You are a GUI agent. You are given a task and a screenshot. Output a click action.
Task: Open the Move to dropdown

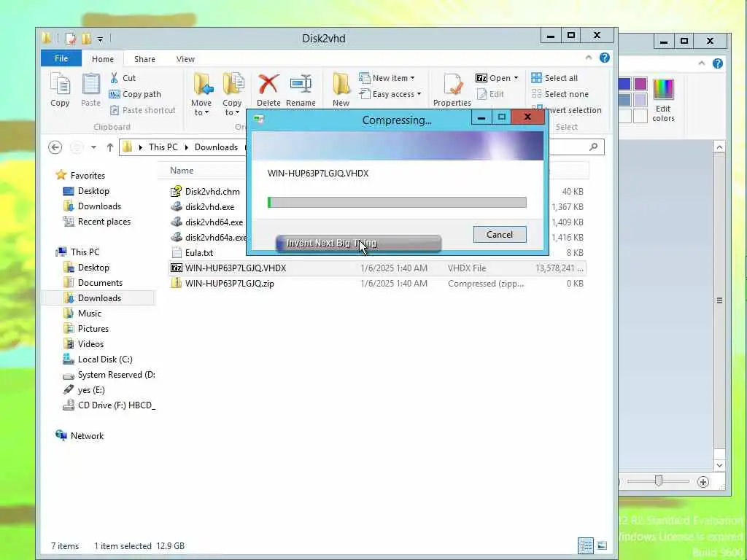pyautogui.click(x=201, y=94)
